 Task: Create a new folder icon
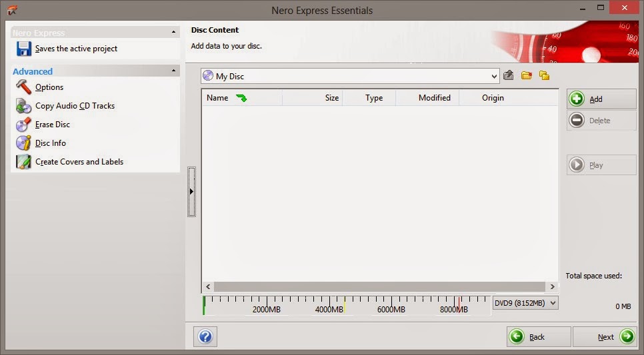527,75
